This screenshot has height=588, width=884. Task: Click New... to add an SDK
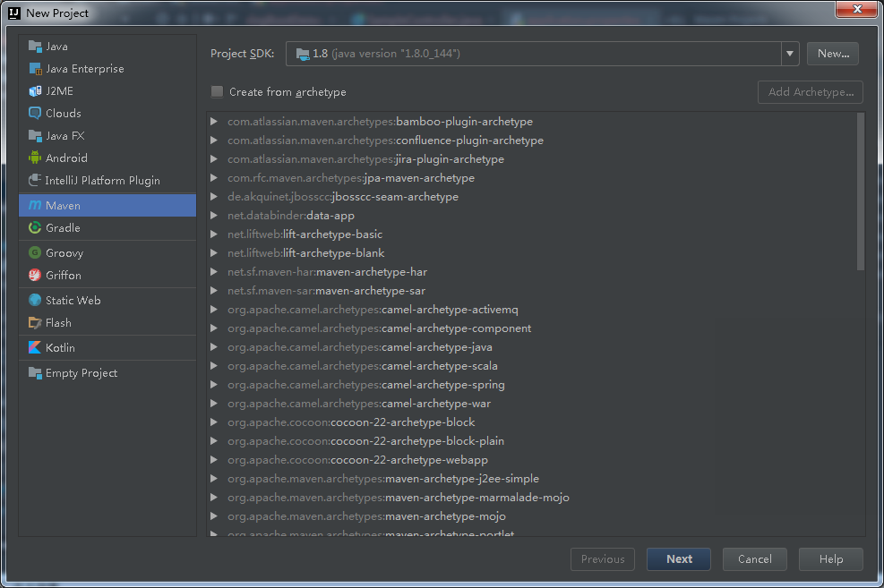click(x=833, y=54)
